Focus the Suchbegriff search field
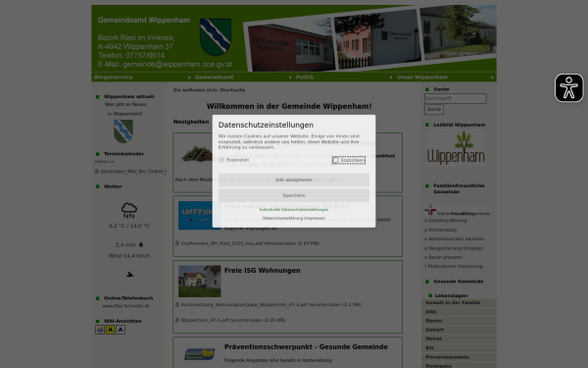This screenshot has width=588, height=368. coord(456,98)
